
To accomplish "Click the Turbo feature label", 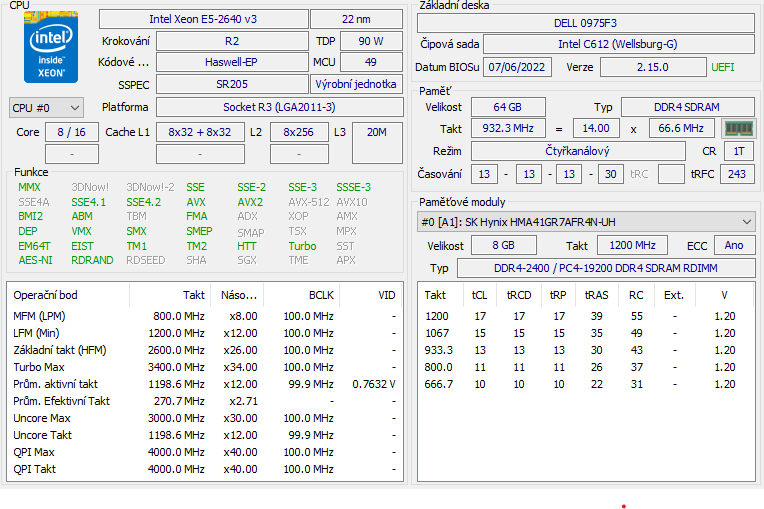I will click(x=302, y=246).
